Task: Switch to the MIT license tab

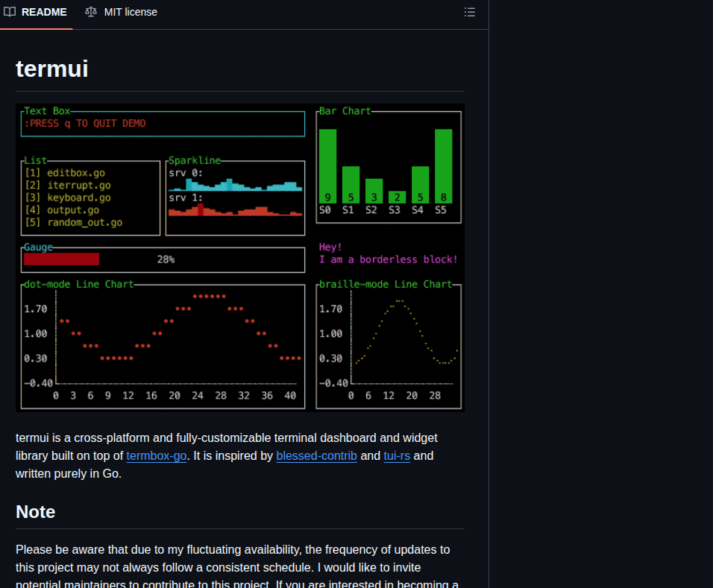Action: point(122,12)
